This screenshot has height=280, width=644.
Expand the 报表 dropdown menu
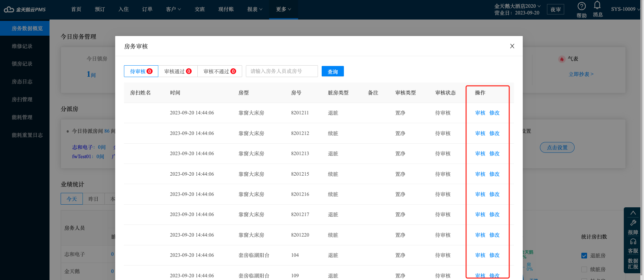point(255,9)
